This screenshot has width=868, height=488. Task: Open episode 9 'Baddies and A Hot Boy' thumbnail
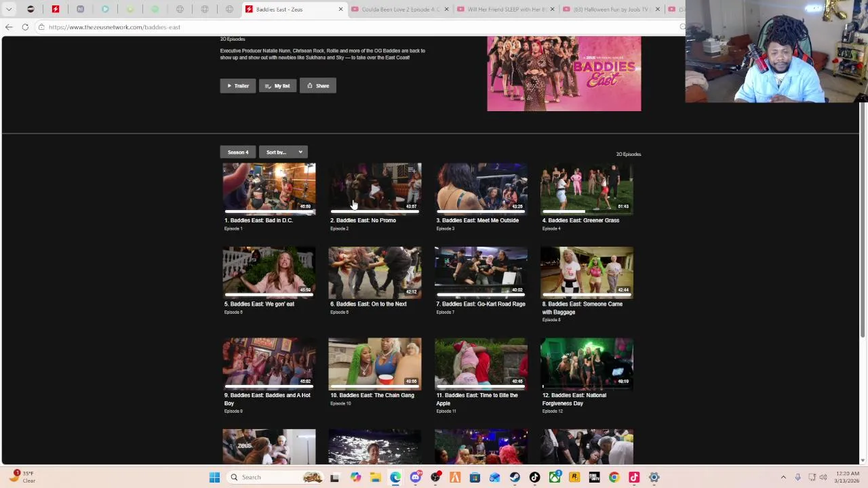pos(269,363)
